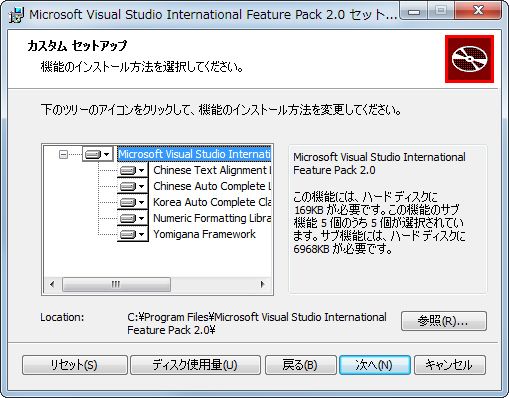Open install-state dropdown for Chinese Text Alignment

click(133, 170)
